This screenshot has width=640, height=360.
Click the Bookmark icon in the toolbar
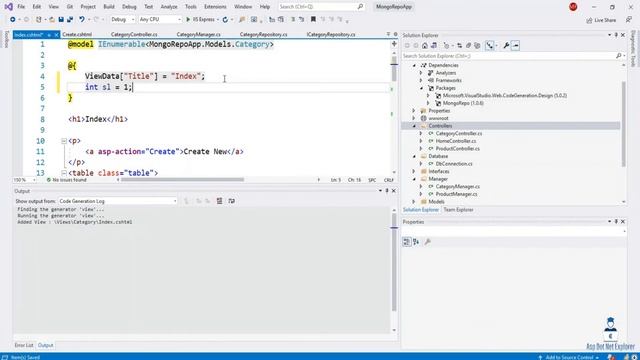(313, 19)
